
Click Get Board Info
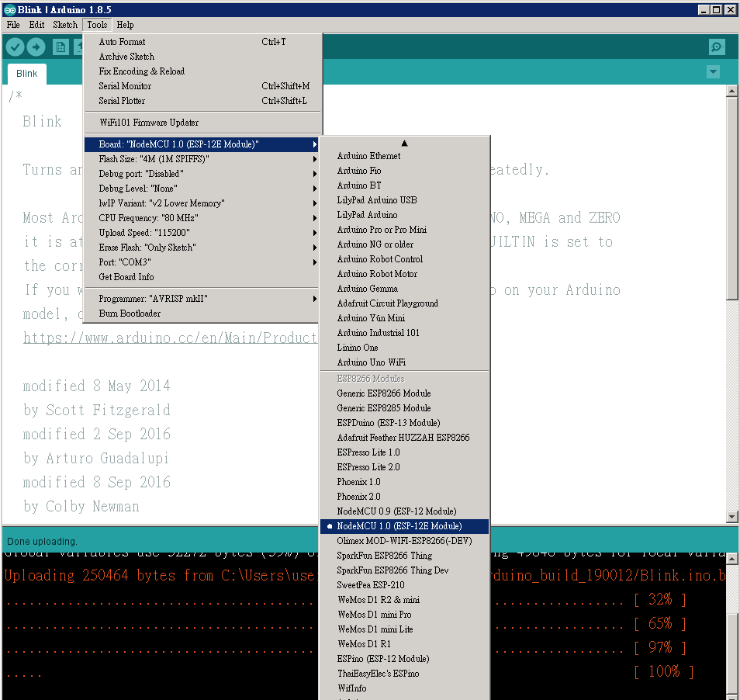click(202, 276)
